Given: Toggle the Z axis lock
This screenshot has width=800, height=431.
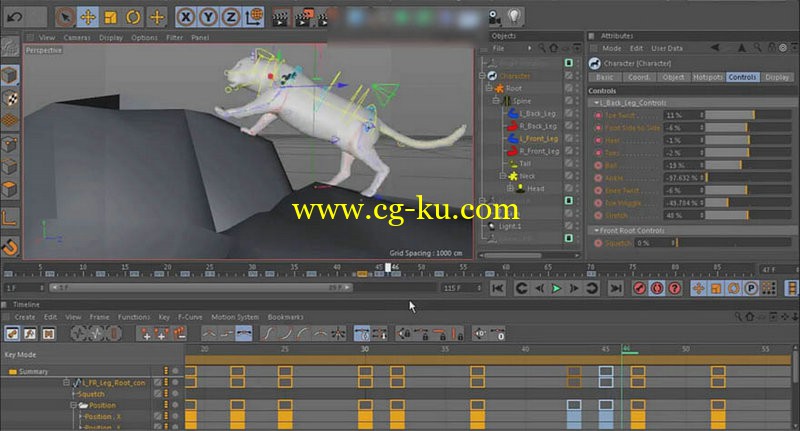Looking at the screenshot, I should pyautogui.click(x=231, y=17).
